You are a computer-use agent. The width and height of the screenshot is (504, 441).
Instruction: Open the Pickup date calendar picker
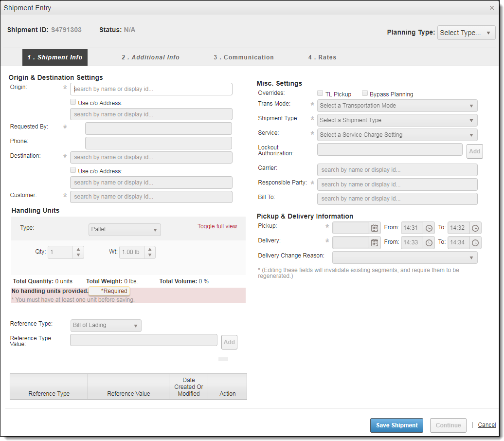point(375,228)
